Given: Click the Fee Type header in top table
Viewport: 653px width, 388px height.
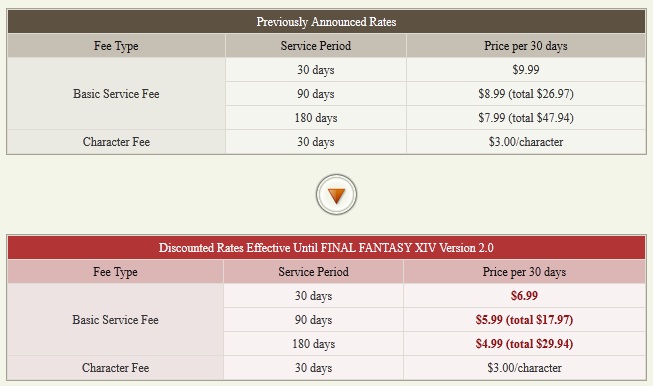Looking at the screenshot, I should [x=116, y=46].
